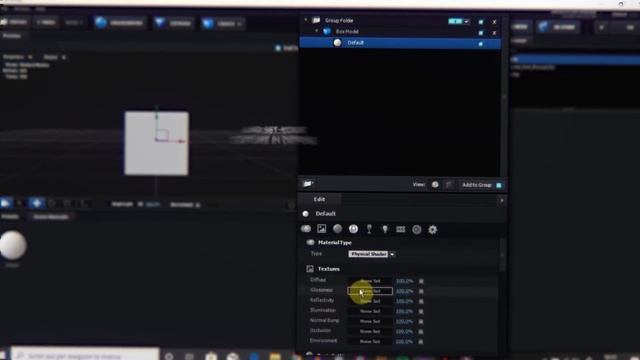Image resolution: width=640 pixels, height=360 pixels.
Task: Toggle the Reflectivity texture checkbox
Action: click(x=421, y=301)
